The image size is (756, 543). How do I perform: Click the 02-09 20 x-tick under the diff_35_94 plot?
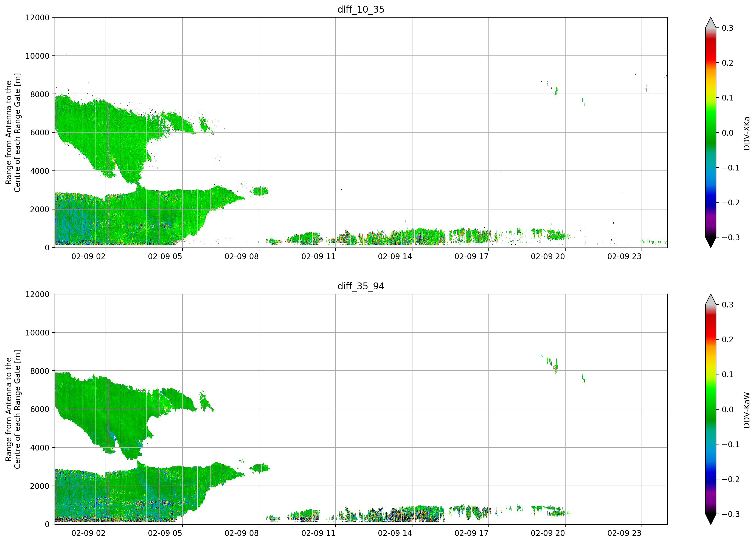[x=548, y=533]
